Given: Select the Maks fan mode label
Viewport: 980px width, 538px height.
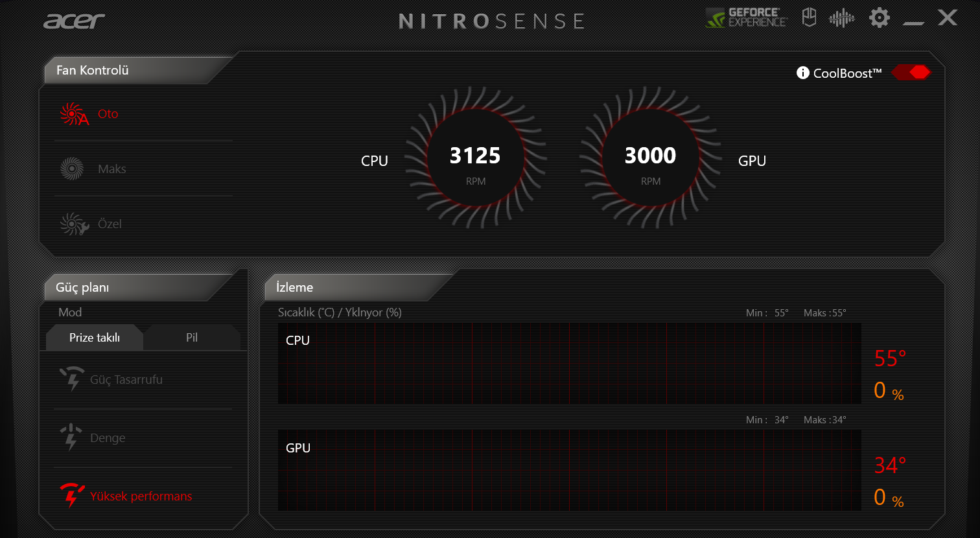Looking at the screenshot, I should pyautogui.click(x=112, y=169).
